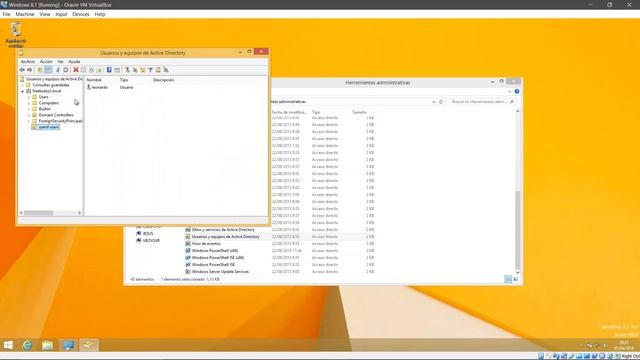Image resolution: width=640 pixels, height=360 pixels.
Task: Click scroll right arrow in console tree
Action: click(x=80, y=213)
